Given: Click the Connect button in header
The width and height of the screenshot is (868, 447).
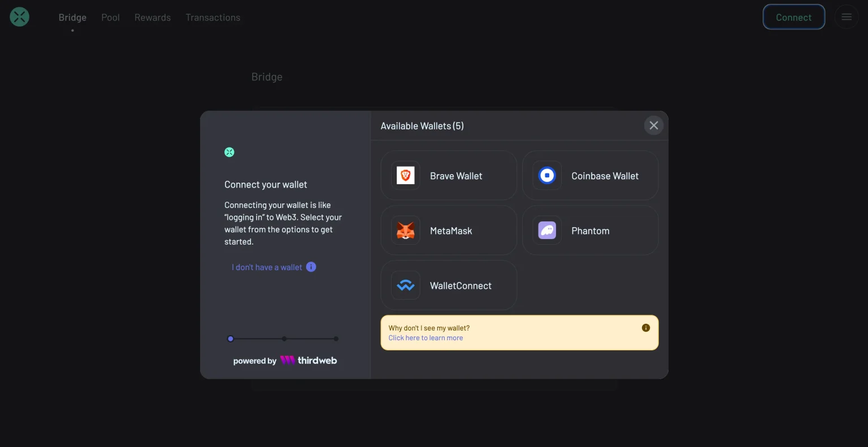Looking at the screenshot, I should (x=793, y=17).
